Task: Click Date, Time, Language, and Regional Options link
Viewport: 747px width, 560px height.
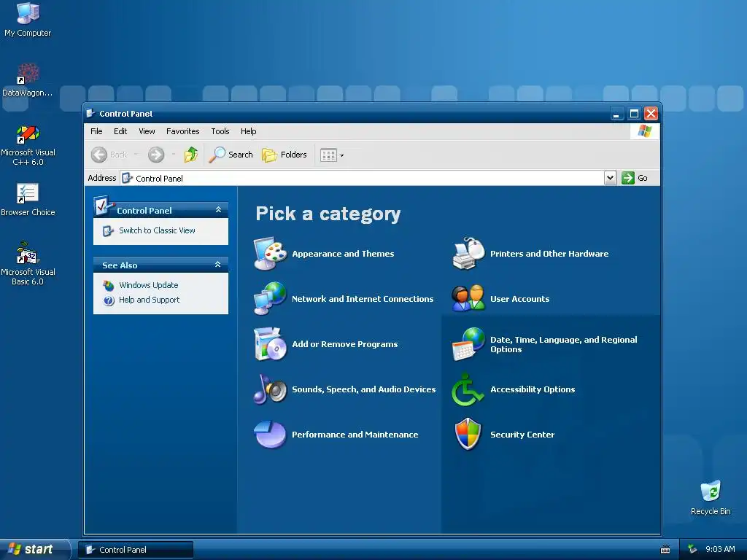Action: coord(564,344)
